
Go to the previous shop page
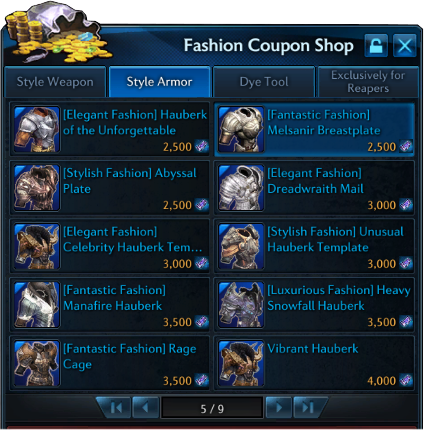click(145, 407)
